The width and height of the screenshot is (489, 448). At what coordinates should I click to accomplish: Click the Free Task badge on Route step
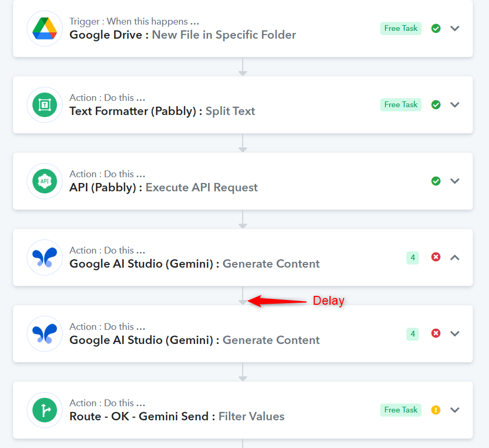pyautogui.click(x=401, y=410)
